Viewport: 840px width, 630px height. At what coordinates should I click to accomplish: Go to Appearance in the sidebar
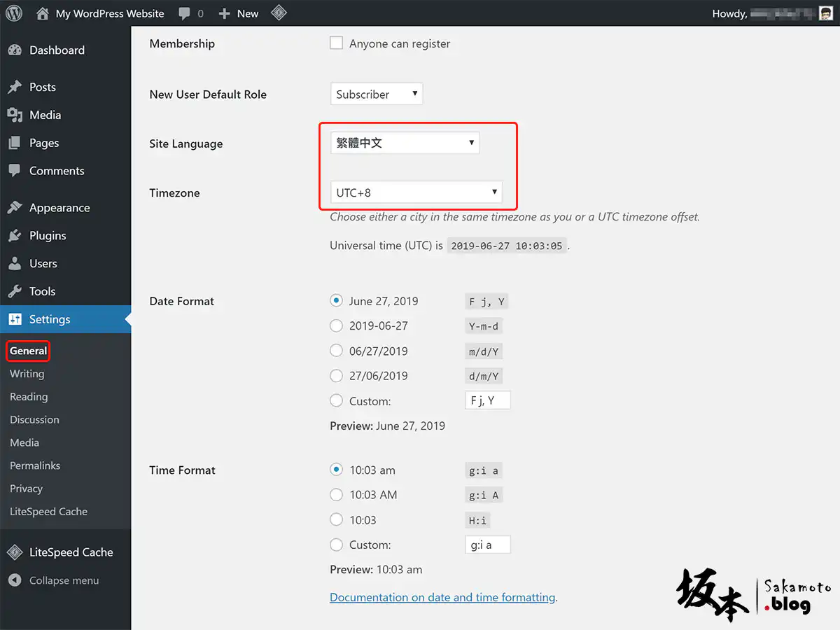[x=59, y=208]
